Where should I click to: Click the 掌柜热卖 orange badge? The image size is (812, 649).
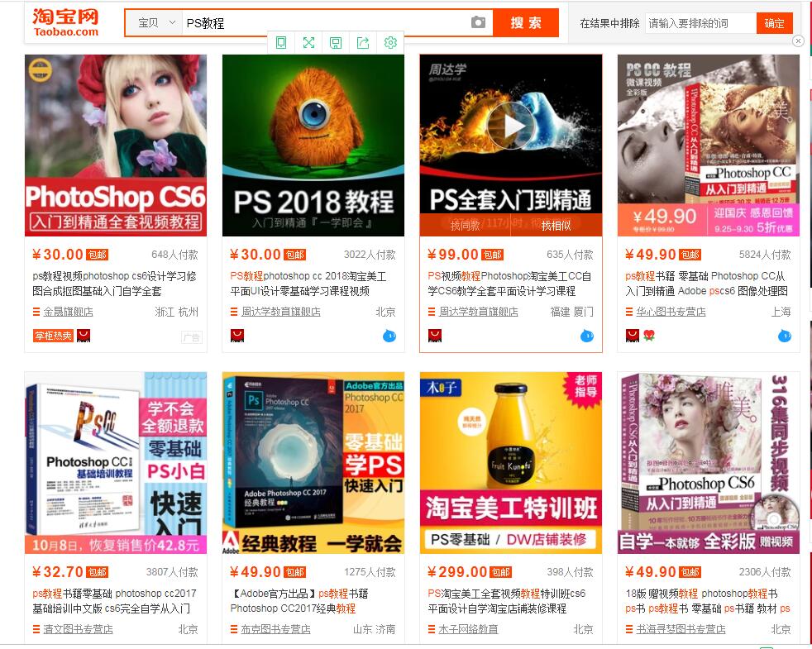point(54,336)
